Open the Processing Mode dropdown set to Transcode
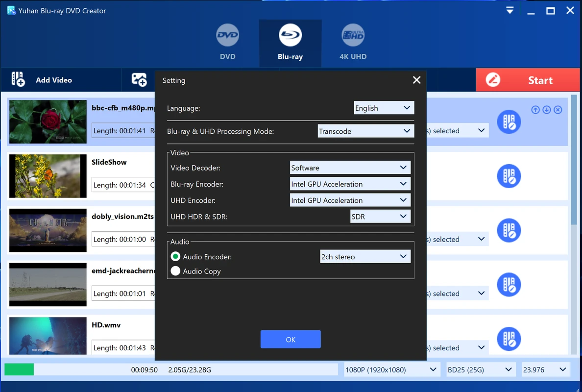The image size is (582, 392). click(365, 131)
